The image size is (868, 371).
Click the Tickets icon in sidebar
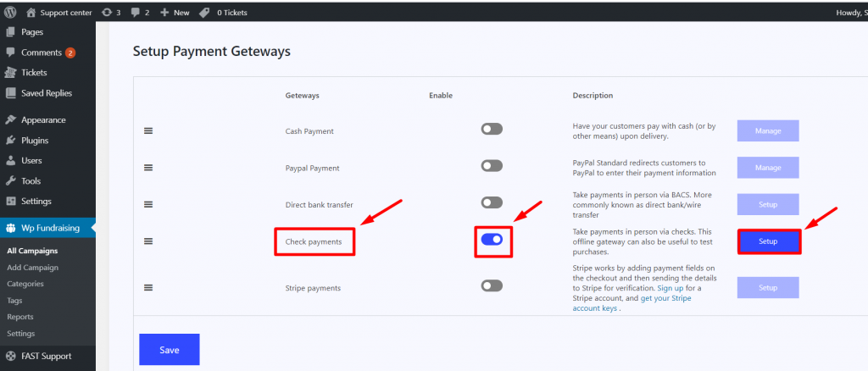pos(10,73)
